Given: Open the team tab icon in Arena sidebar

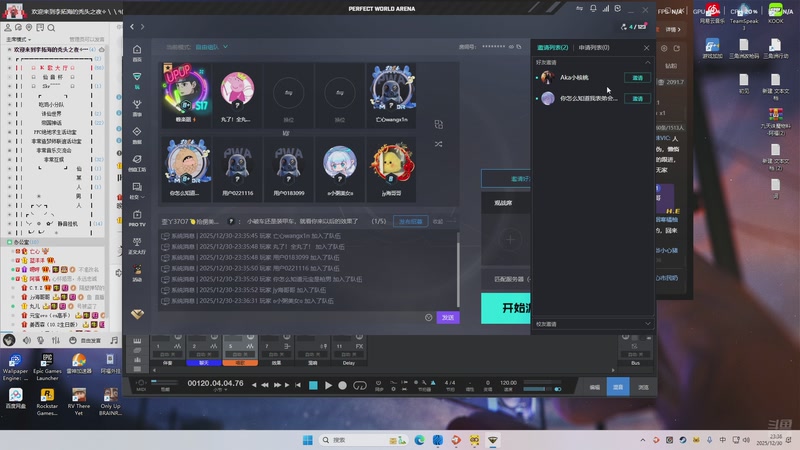Looking at the screenshot, I should pyautogui.click(x=137, y=77).
